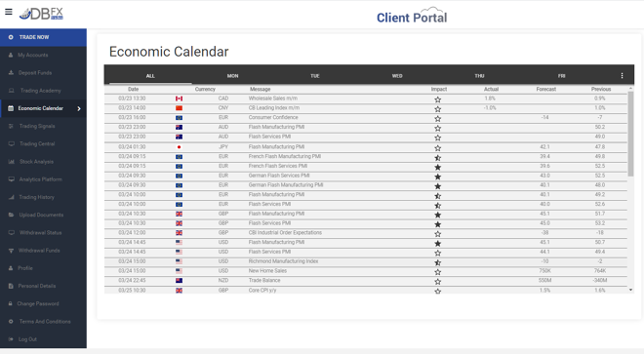Screen dimensions: 644x354
Task: Click the Japan flag icon
Action: (180, 147)
